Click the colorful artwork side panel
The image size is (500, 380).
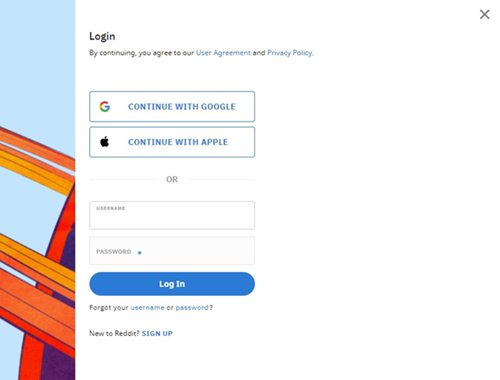pos(37,190)
